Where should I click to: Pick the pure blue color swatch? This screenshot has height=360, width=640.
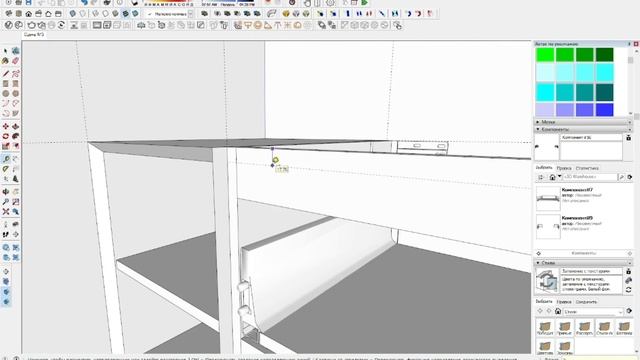604,109
